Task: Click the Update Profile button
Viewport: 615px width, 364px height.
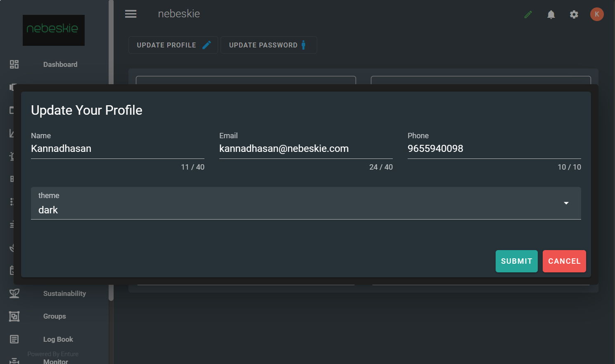Action: [x=173, y=45]
